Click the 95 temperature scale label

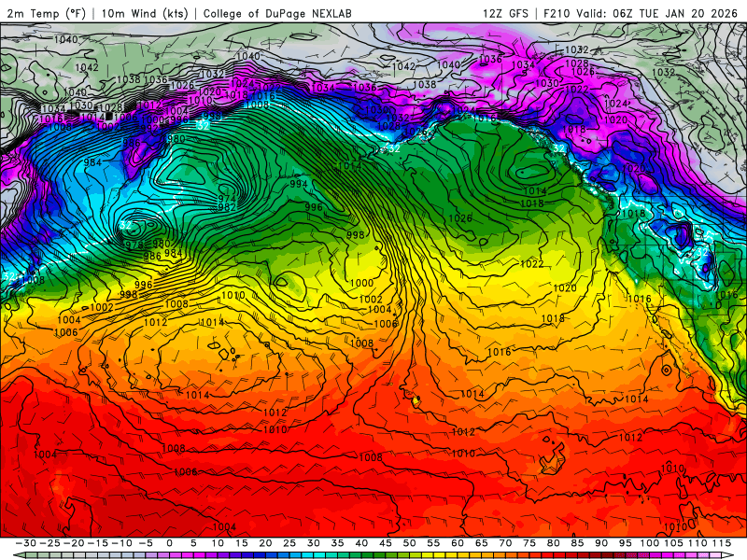(x=625, y=543)
